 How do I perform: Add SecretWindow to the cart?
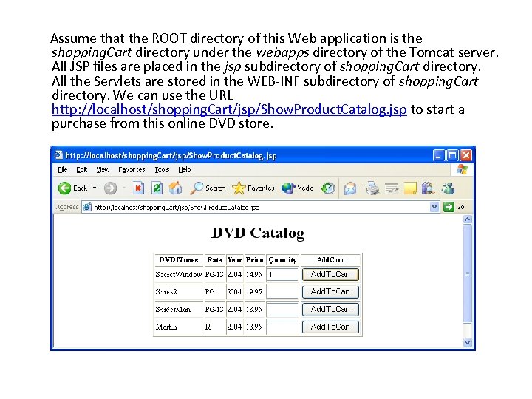(x=330, y=274)
